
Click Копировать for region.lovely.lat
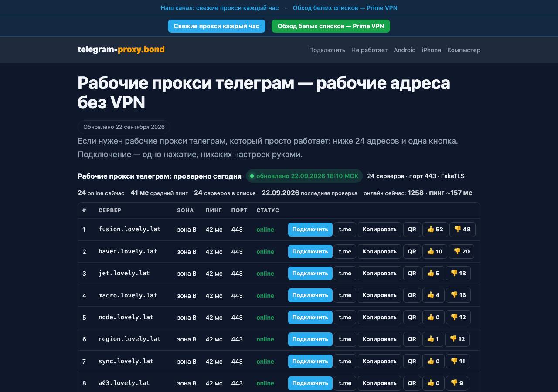(x=380, y=339)
